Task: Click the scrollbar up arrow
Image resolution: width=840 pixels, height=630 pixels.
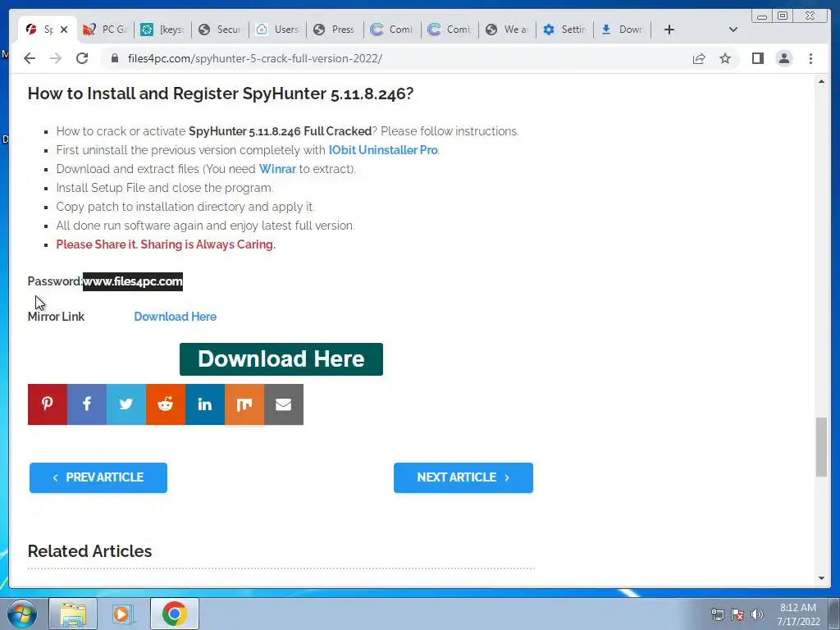Action: pyautogui.click(x=821, y=81)
